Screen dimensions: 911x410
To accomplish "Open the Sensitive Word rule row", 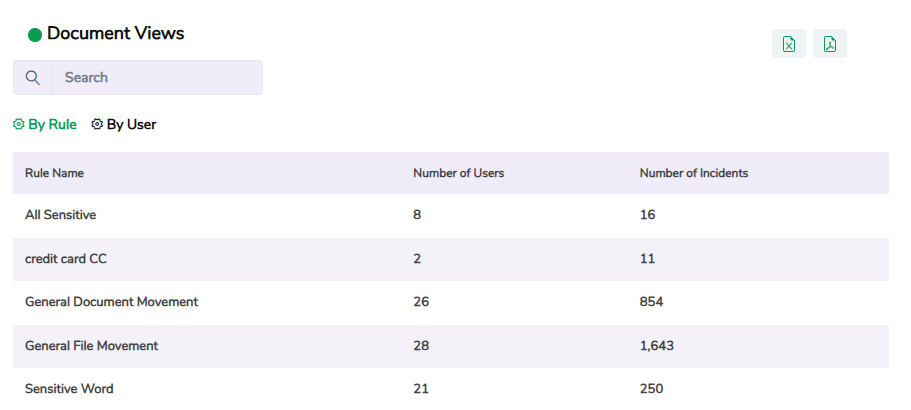I will point(69,389).
